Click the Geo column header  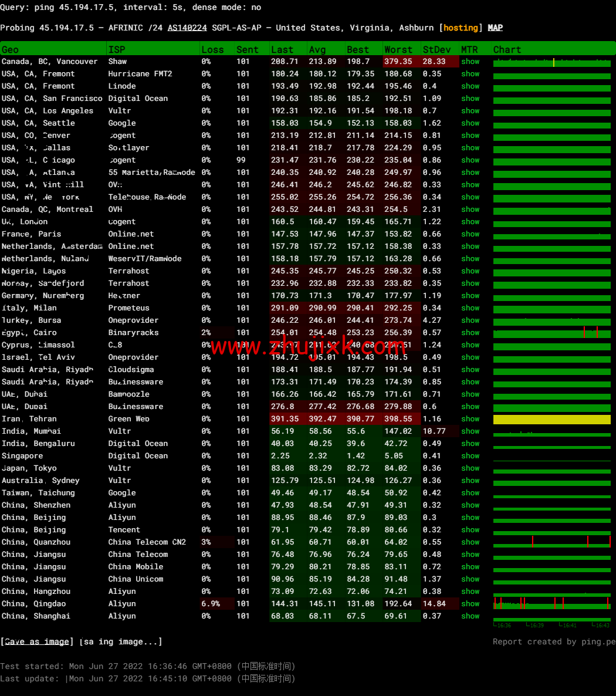point(10,50)
